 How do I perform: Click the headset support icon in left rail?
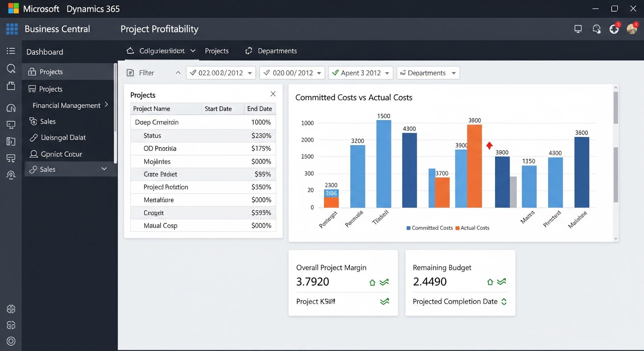(x=11, y=108)
